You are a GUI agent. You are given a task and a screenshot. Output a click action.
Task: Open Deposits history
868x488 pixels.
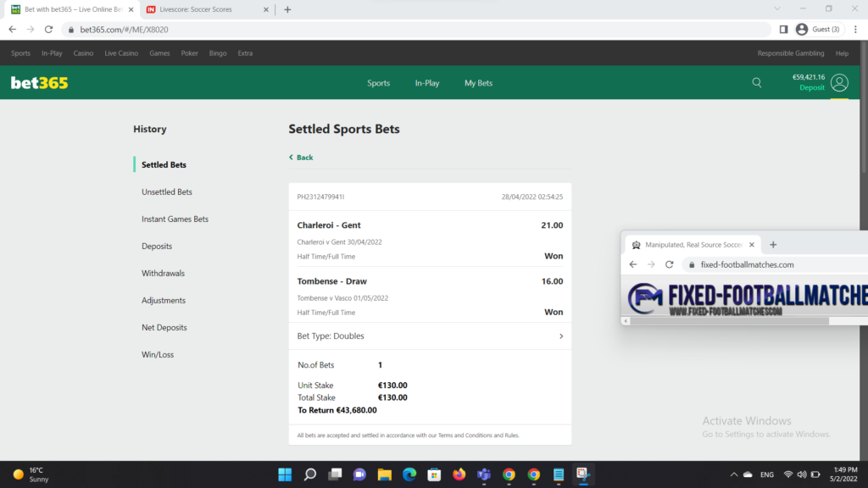(157, 246)
